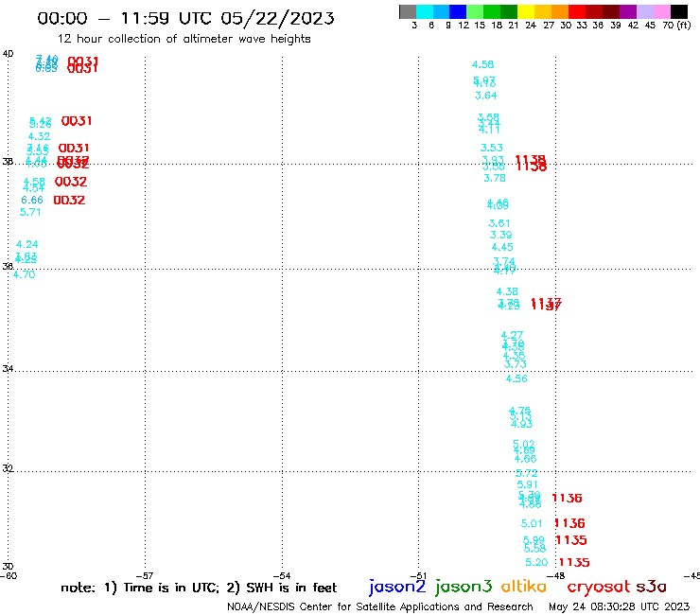This screenshot has width=700, height=615.
Task: Click the NOAA/NESDIS Center credit line
Action: click(x=380, y=606)
